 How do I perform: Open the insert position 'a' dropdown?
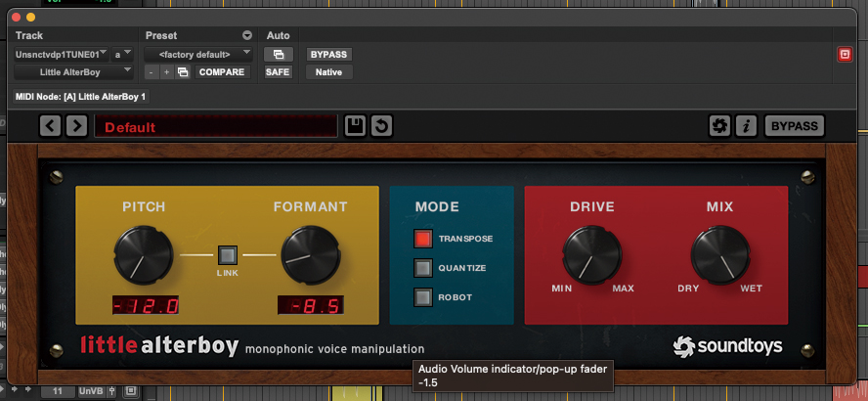click(x=122, y=54)
